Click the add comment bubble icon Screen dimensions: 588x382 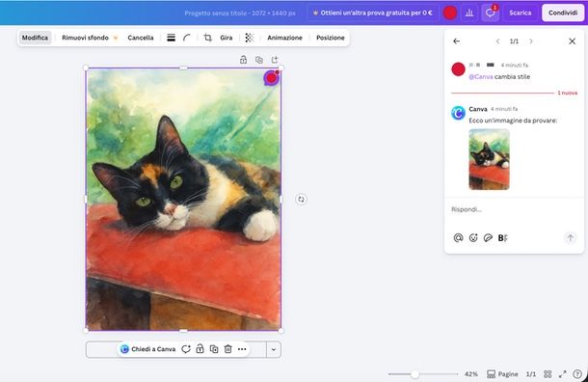186,349
